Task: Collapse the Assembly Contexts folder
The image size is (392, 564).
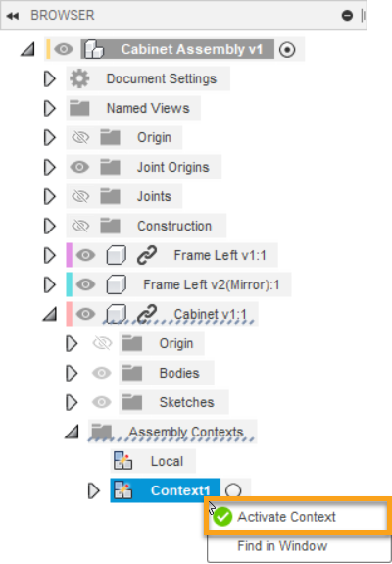Action: 73,432
